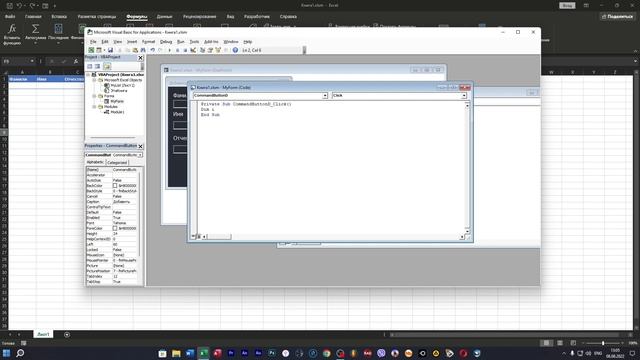Collapse the Forms folder in project tree
The width and height of the screenshot is (640, 360).
pyautogui.click(x=94, y=96)
